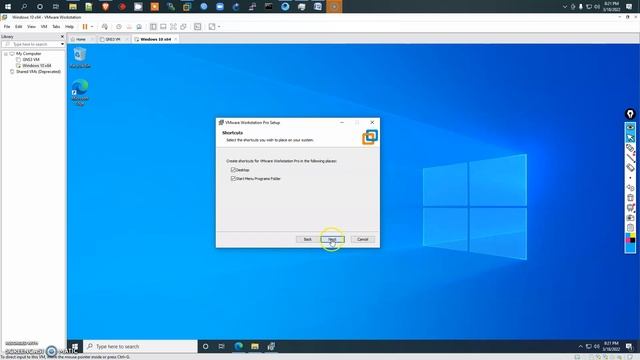Close the setup dialog with X
Screen dimensions: 640x360
click(x=372, y=122)
